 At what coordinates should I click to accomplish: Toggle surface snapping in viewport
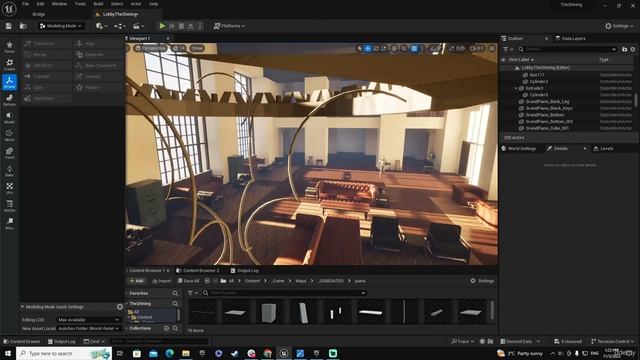[x=404, y=49]
